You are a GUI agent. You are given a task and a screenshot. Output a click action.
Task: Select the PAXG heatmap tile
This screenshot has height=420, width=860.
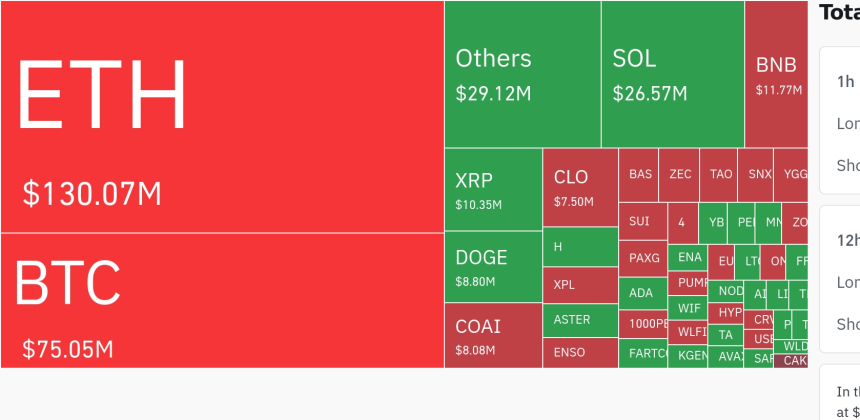pyautogui.click(x=643, y=258)
